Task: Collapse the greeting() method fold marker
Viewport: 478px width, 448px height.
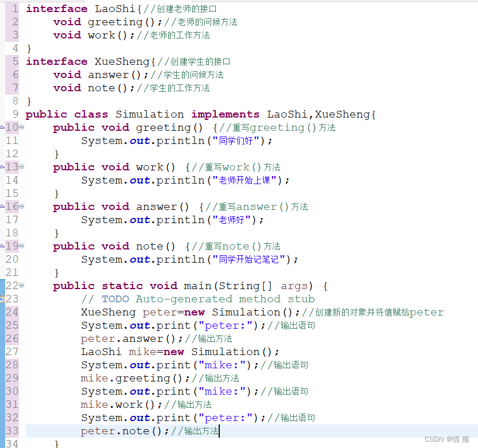Action: (x=21, y=127)
